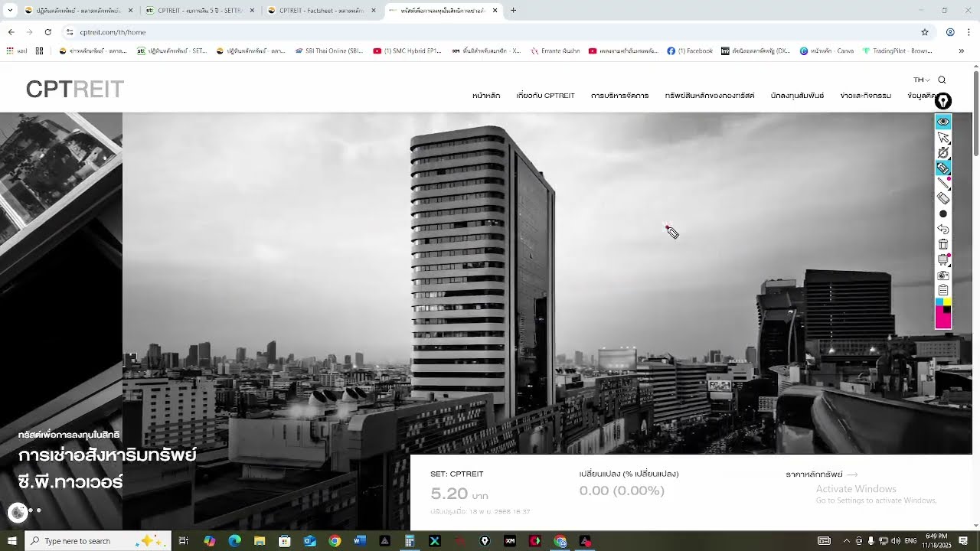Click the Type here to search box
Image resolution: width=980 pixels, height=551 pixels.
coord(97,541)
